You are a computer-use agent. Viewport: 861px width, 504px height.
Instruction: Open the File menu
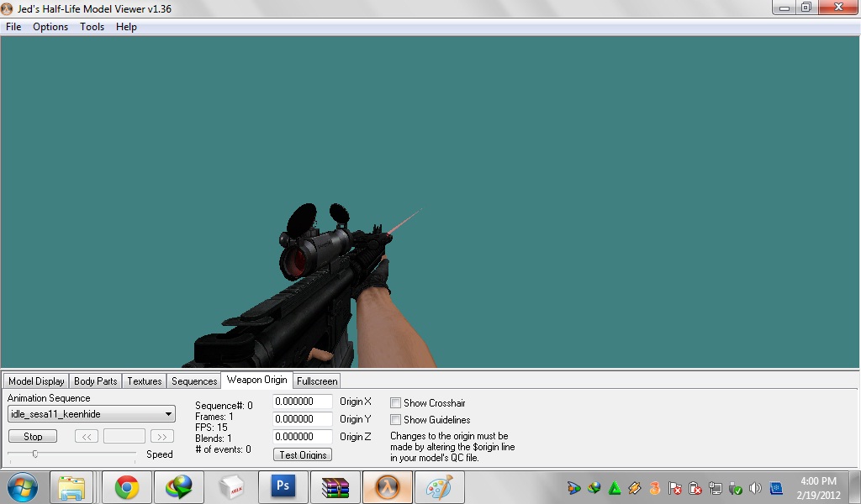click(x=13, y=27)
